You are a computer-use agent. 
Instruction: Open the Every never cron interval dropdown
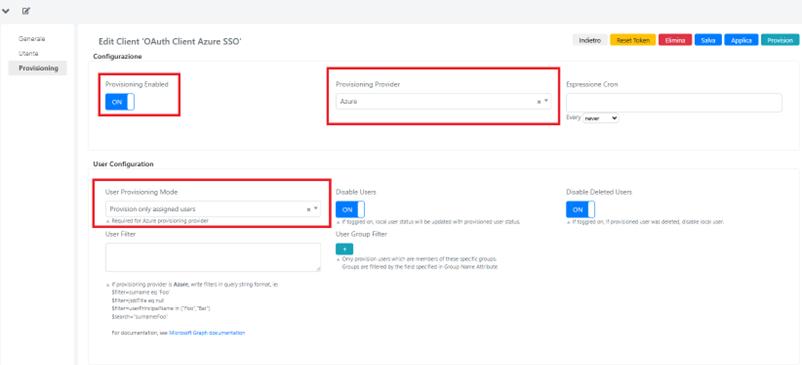point(600,118)
